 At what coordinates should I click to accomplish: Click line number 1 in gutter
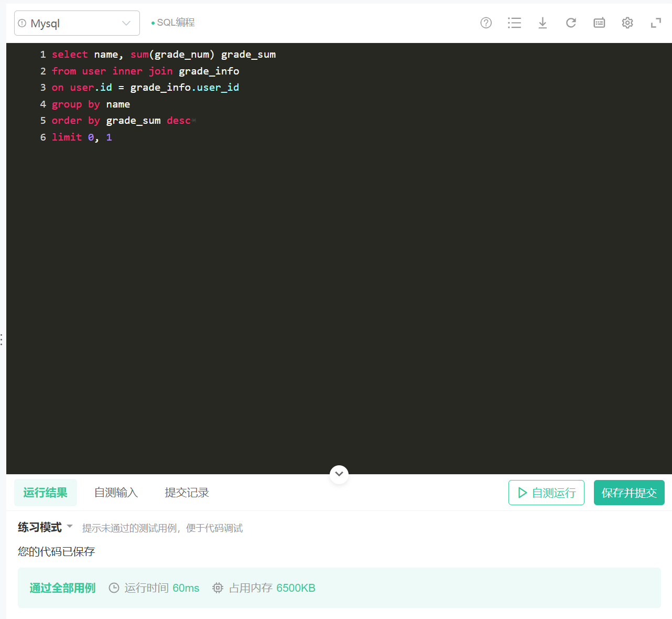(x=43, y=55)
